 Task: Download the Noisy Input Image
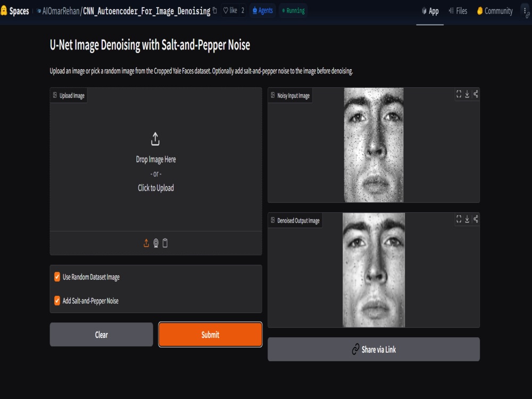[467, 94]
